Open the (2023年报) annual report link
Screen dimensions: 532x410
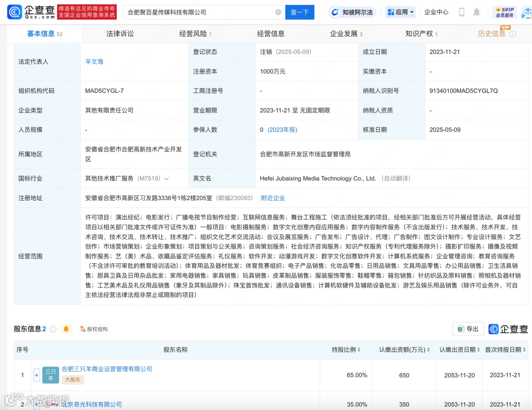(x=282, y=130)
